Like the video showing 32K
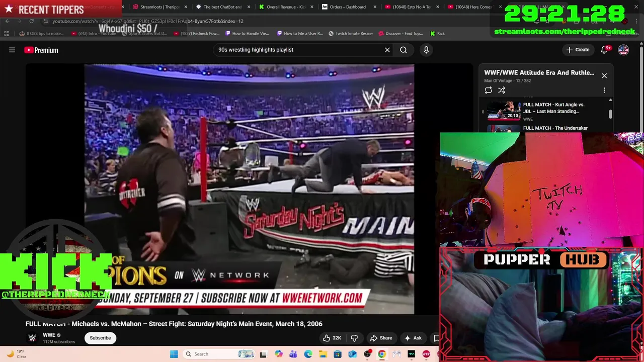This screenshot has height=362, width=644. tap(332, 338)
